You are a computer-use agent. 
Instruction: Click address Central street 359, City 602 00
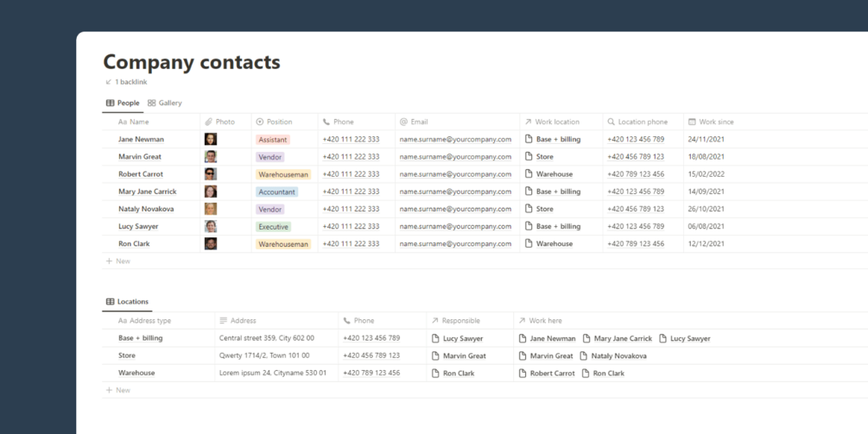point(267,338)
